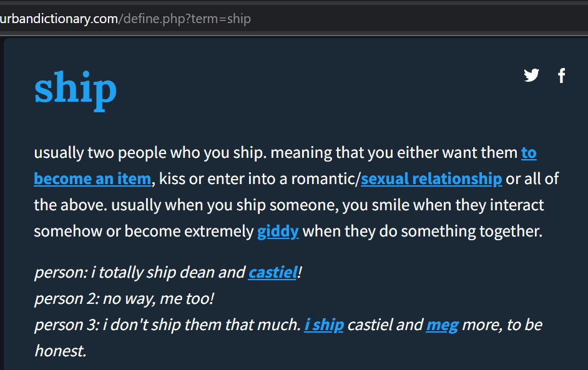The height and width of the screenshot is (370, 588).
Task: Click the "or all of" text after the link
Action: tap(532, 179)
